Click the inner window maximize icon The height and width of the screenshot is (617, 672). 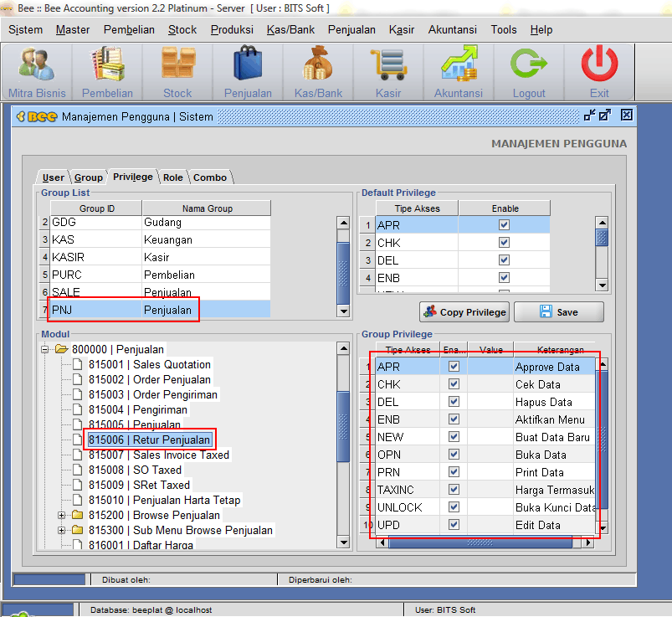(x=605, y=115)
